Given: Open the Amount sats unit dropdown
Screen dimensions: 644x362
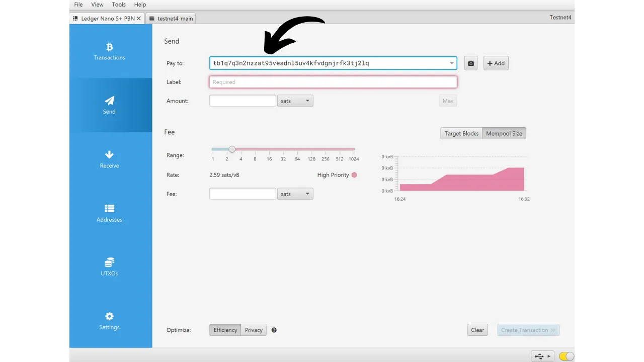Looking at the screenshot, I should pos(295,101).
